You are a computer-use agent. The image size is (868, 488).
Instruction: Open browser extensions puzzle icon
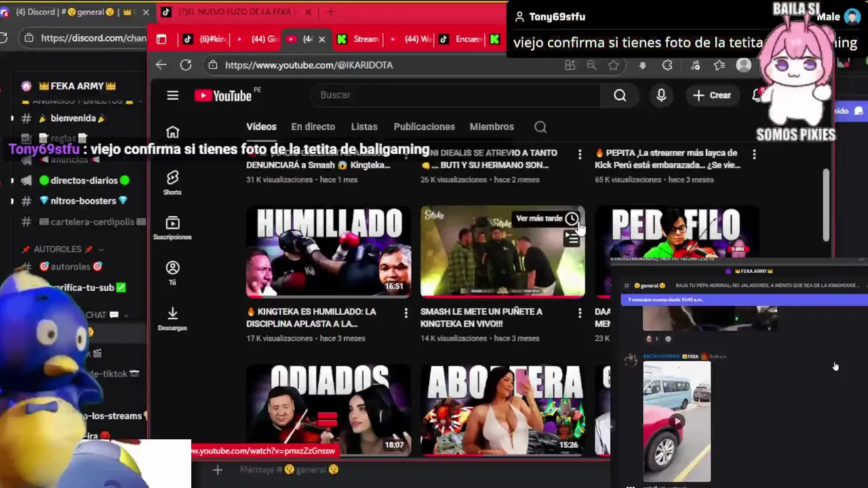(667, 65)
